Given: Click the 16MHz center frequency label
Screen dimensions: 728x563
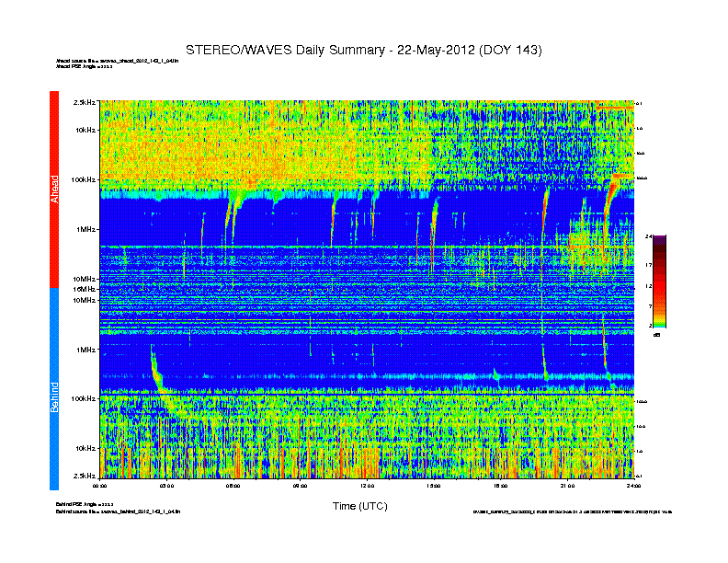Looking at the screenshot, I should (x=85, y=289).
